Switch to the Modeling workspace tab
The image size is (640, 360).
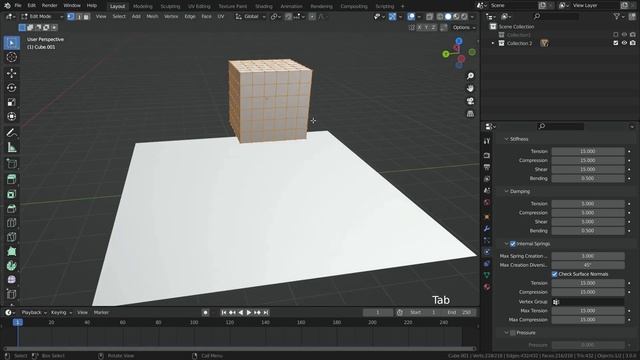point(142,6)
